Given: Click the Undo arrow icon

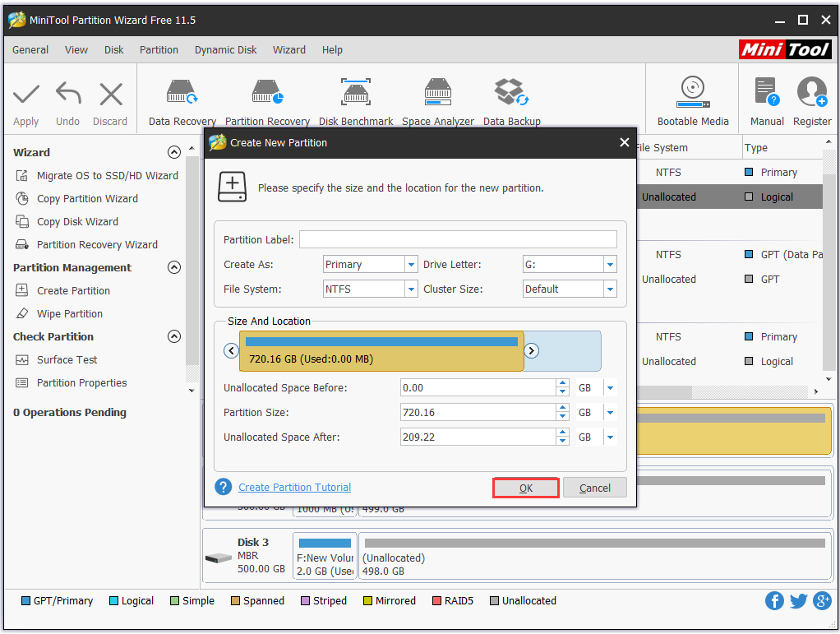Looking at the screenshot, I should [x=68, y=95].
